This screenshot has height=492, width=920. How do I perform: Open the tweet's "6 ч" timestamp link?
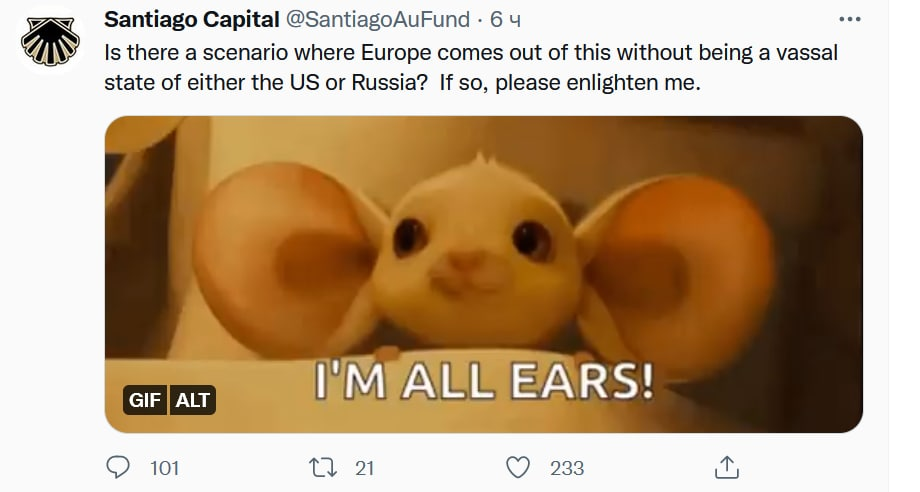click(x=505, y=20)
